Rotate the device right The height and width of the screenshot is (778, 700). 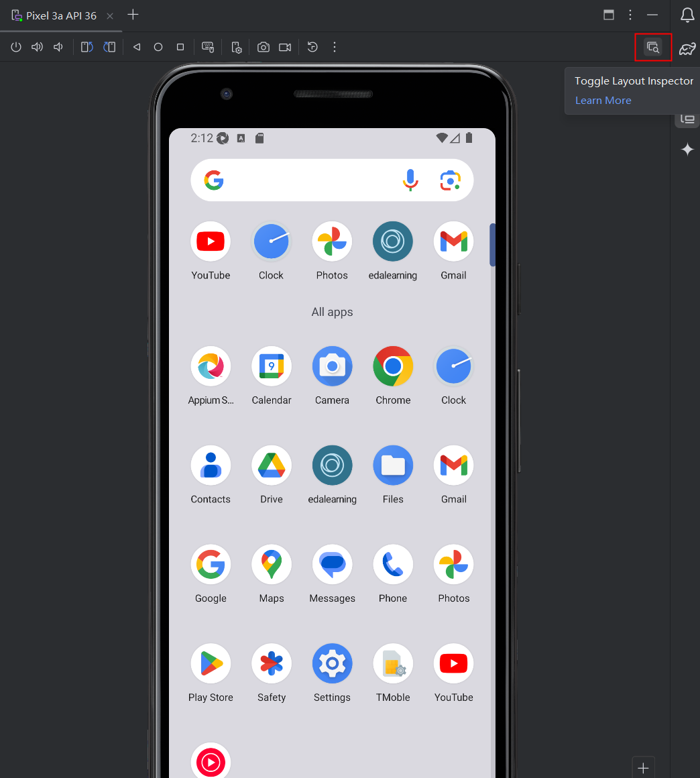(x=109, y=47)
